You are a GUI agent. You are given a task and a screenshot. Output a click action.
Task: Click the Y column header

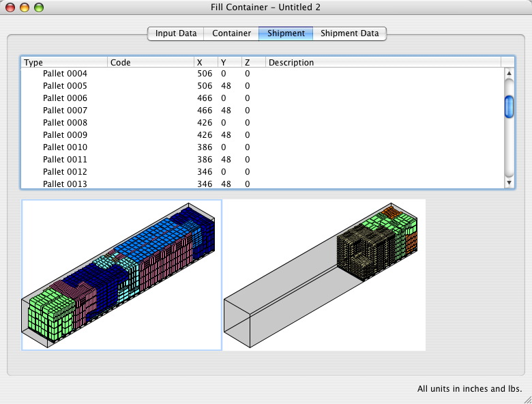pos(230,63)
